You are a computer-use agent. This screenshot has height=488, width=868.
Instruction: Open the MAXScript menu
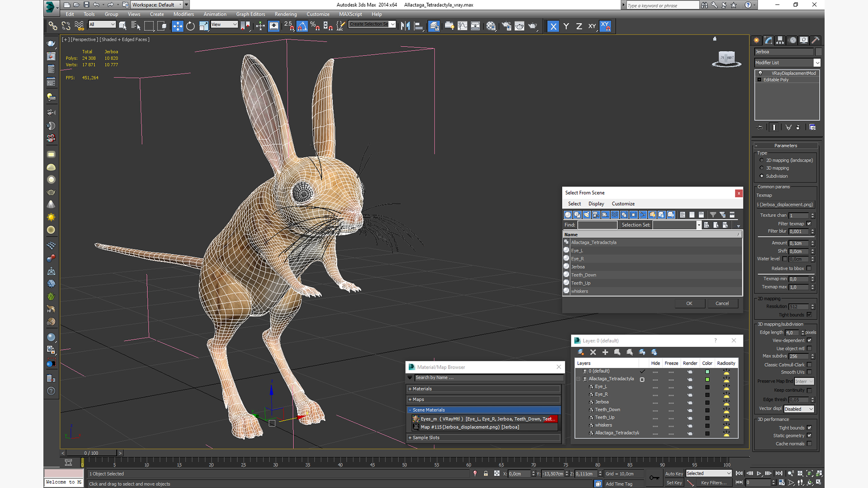point(350,14)
